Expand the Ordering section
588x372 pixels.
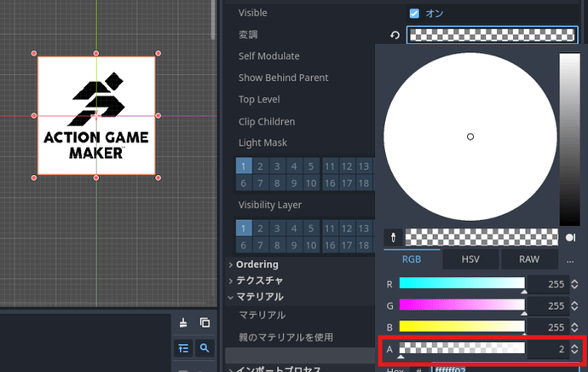(x=257, y=264)
